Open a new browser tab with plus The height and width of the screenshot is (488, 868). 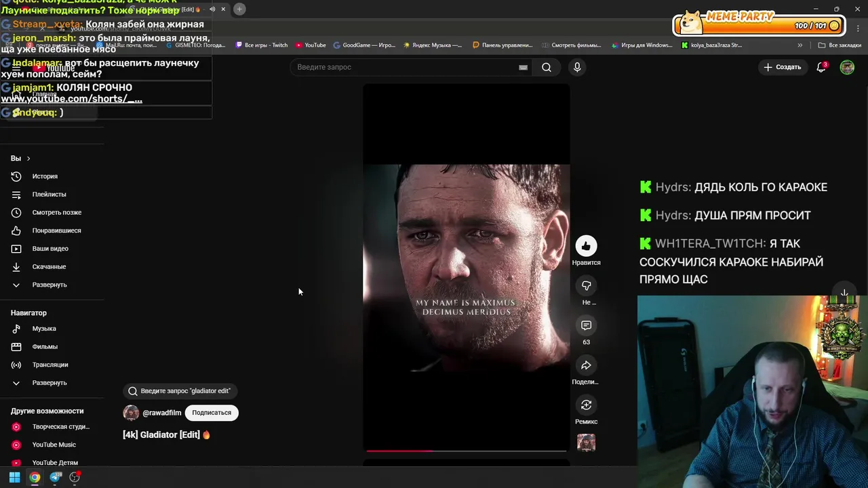pyautogui.click(x=239, y=9)
